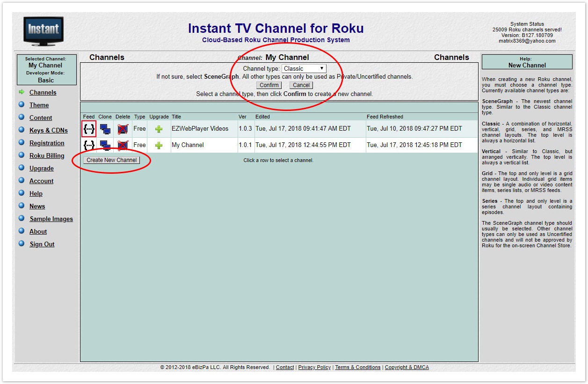Clone the EZWebPlayer Videos channel
Viewport: 588px width, 384px height.
(105, 129)
